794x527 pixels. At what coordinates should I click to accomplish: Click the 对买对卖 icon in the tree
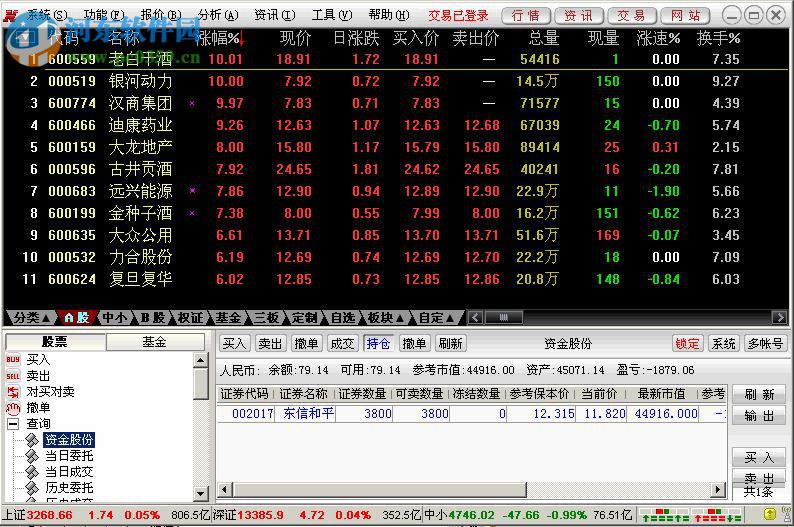coord(13,392)
